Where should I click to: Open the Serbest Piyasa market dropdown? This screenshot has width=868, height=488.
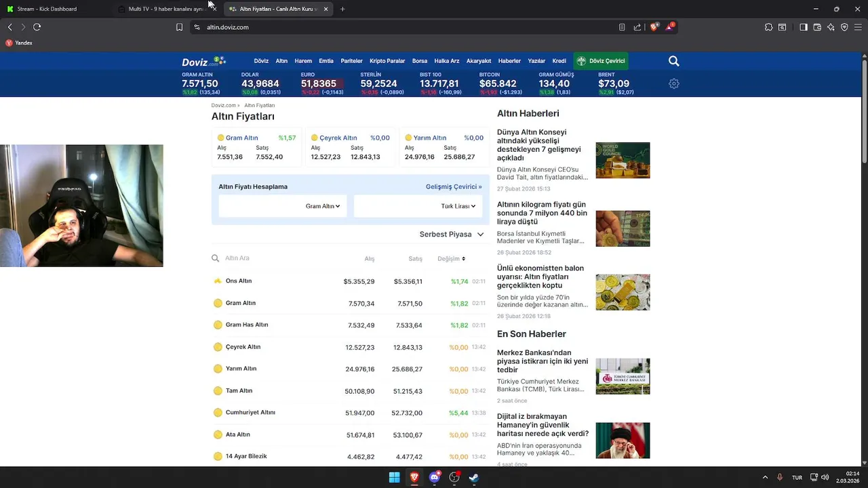click(452, 235)
